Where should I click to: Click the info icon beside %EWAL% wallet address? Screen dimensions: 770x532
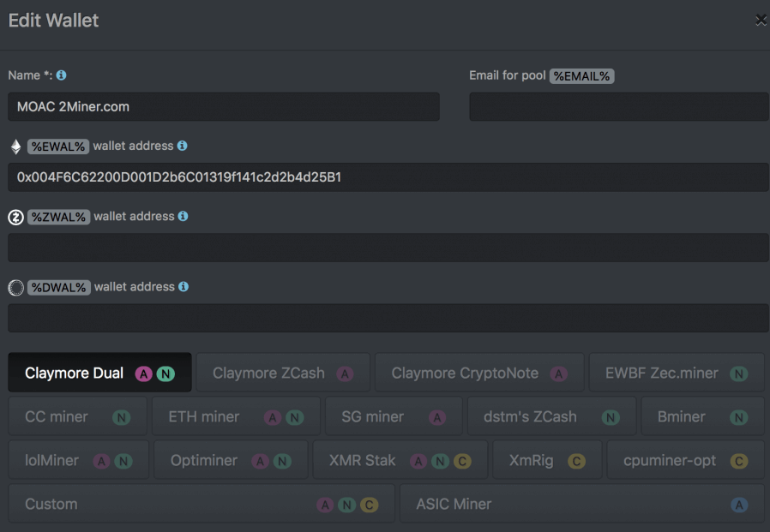coord(182,146)
